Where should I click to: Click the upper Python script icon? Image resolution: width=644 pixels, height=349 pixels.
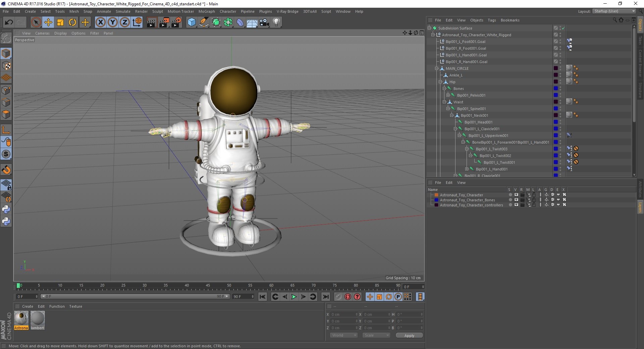tap(6, 209)
